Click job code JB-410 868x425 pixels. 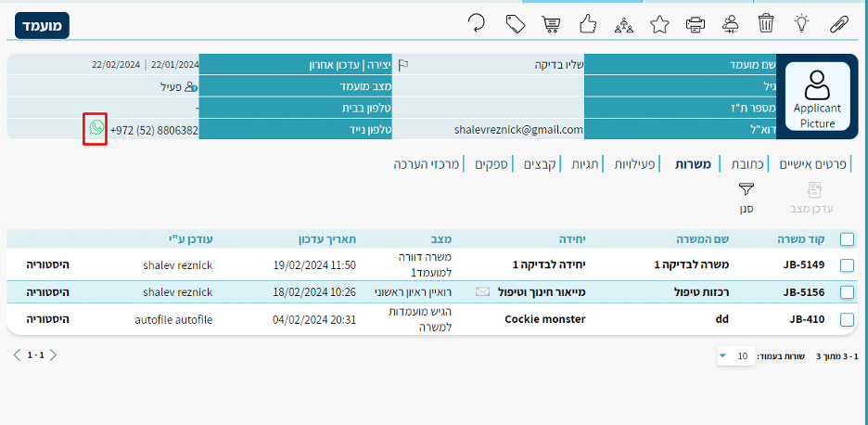pyautogui.click(x=807, y=319)
